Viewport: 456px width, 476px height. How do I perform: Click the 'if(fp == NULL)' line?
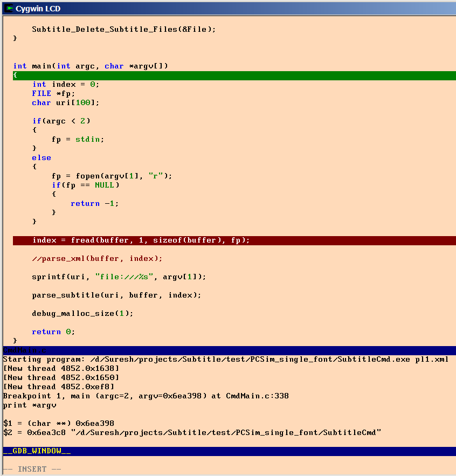(x=86, y=185)
